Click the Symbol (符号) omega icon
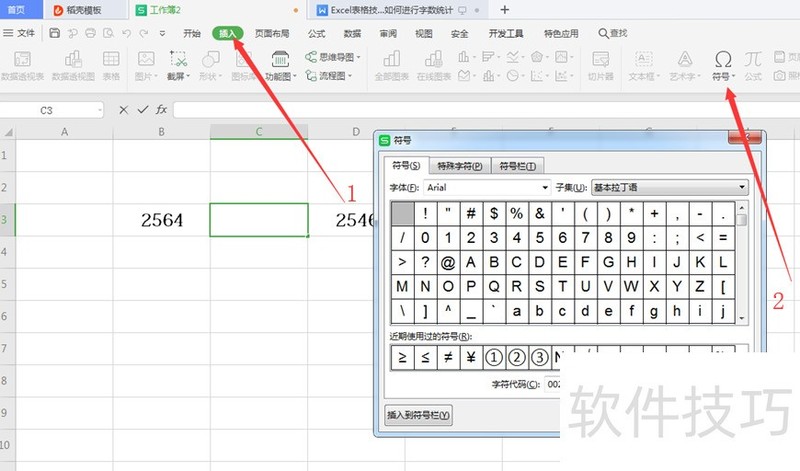The image size is (800, 471). coord(723,59)
